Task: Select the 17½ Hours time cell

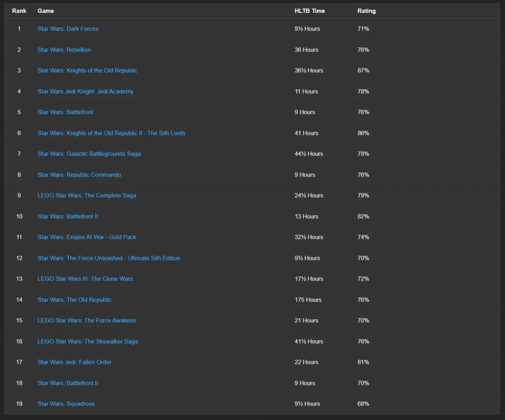Action: click(x=309, y=278)
